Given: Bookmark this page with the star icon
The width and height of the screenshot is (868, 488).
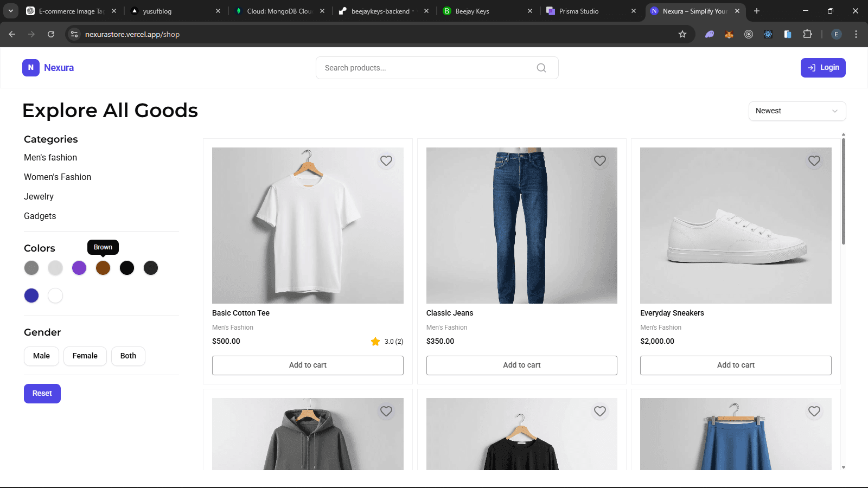Looking at the screenshot, I should point(682,34).
